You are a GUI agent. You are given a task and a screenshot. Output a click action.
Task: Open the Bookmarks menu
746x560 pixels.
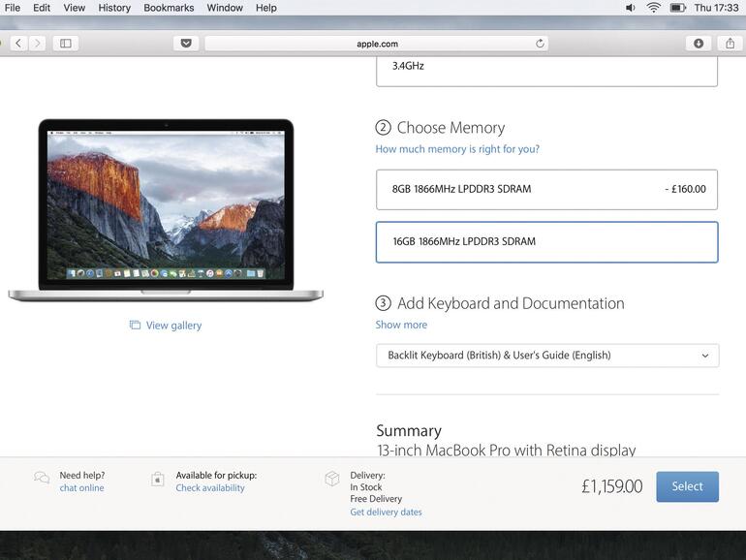click(x=169, y=8)
